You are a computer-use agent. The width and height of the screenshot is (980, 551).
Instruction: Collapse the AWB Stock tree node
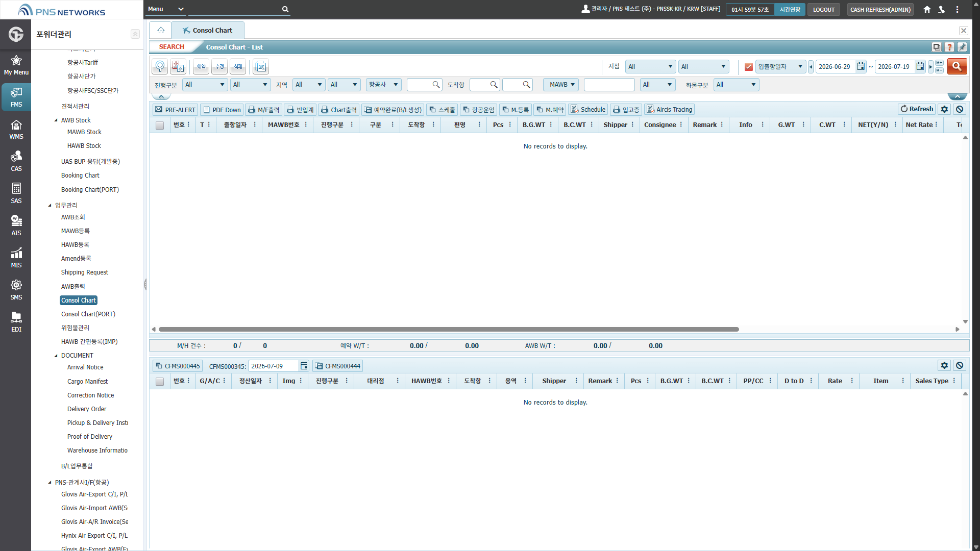56,120
